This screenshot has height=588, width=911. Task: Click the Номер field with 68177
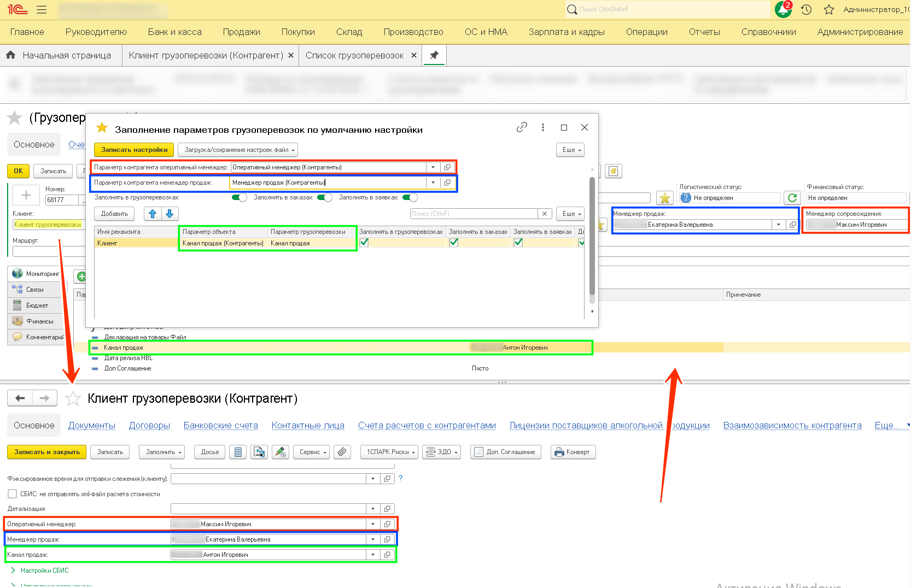pyautogui.click(x=61, y=200)
